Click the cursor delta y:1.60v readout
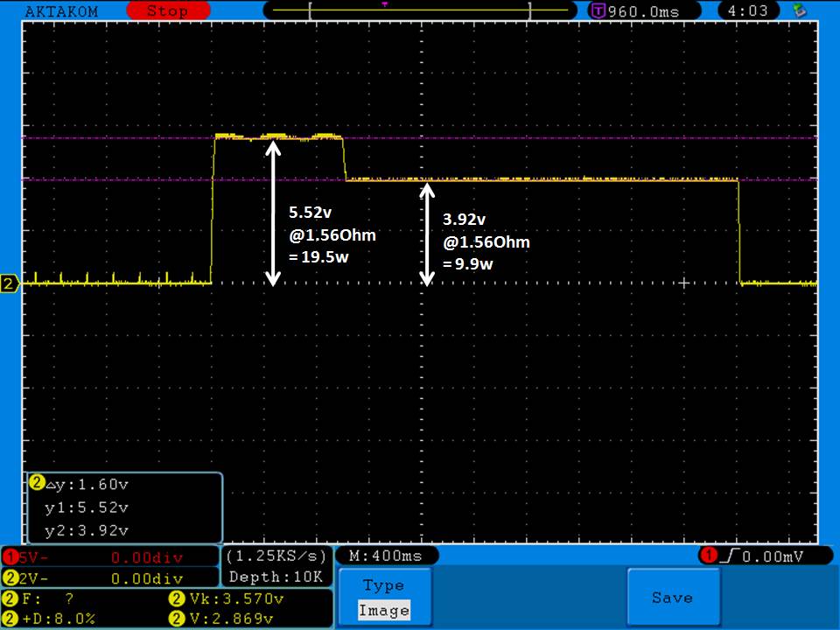This screenshot has width=840, height=630. (x=86, y=484)
